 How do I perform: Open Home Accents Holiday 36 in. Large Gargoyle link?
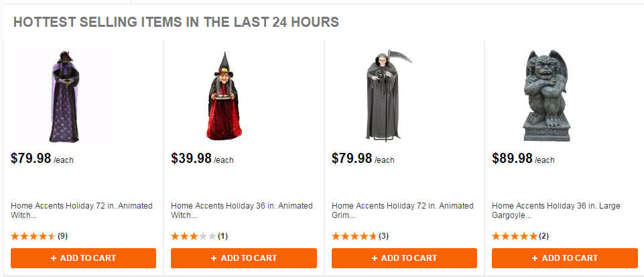coord(562,211)
